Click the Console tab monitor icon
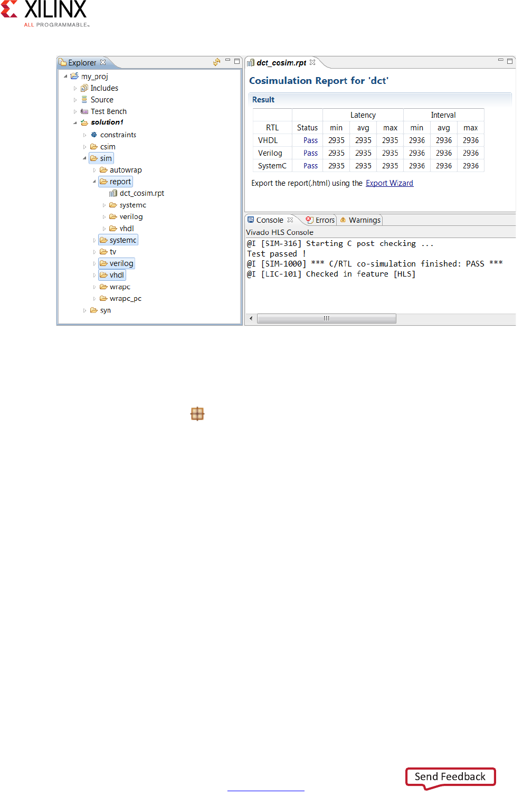Screen dimensions: 532x797 point(251,220)
